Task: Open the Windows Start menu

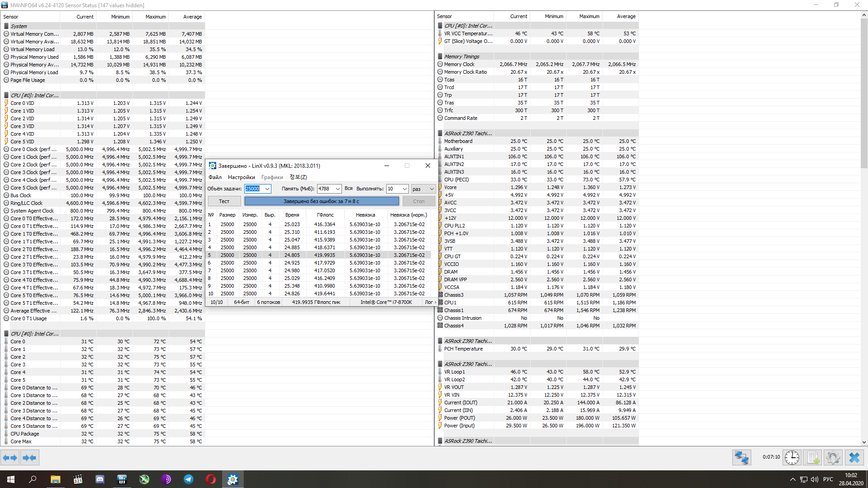Action: pos(11,479)
